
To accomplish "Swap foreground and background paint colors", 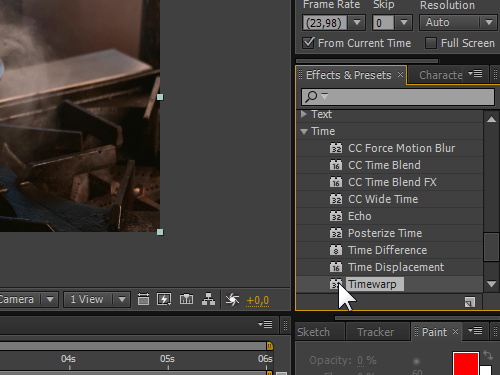I will coord(488,355).
